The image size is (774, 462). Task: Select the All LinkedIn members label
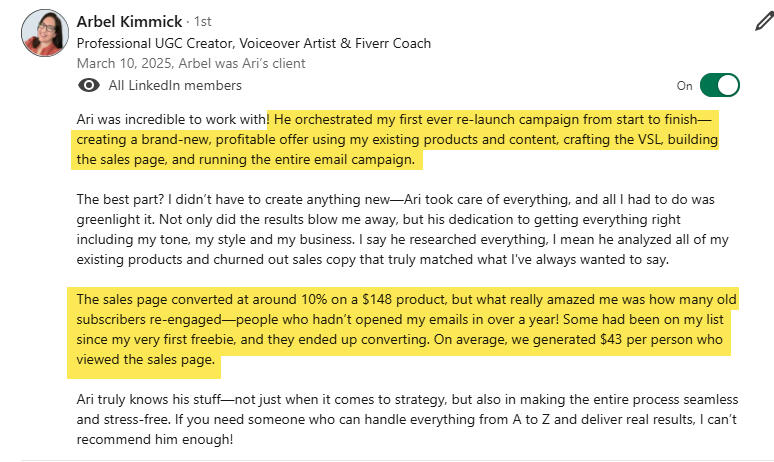175,86
